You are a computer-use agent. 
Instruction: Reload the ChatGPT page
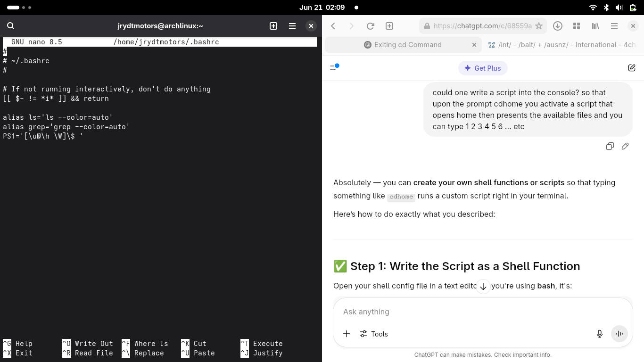[371, 26]
